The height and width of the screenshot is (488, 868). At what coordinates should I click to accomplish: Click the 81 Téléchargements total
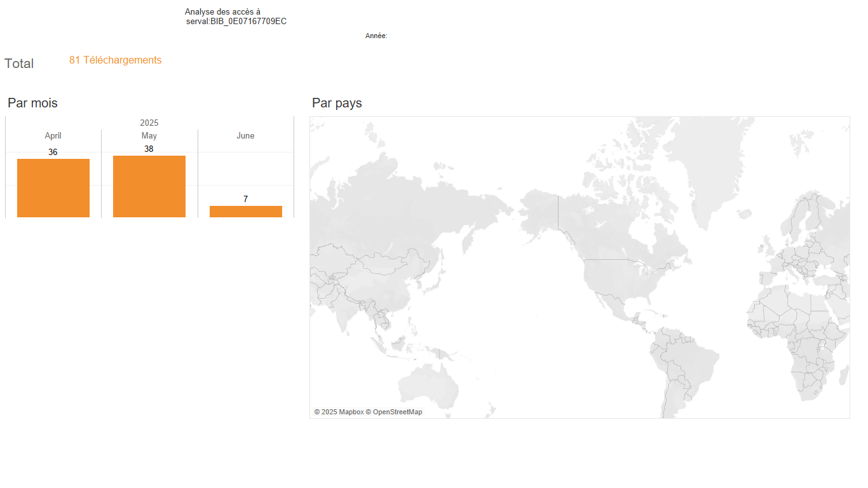[x=116, y=60]
